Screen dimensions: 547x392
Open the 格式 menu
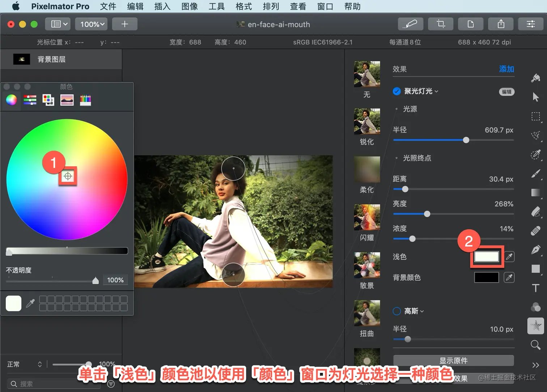244,6
